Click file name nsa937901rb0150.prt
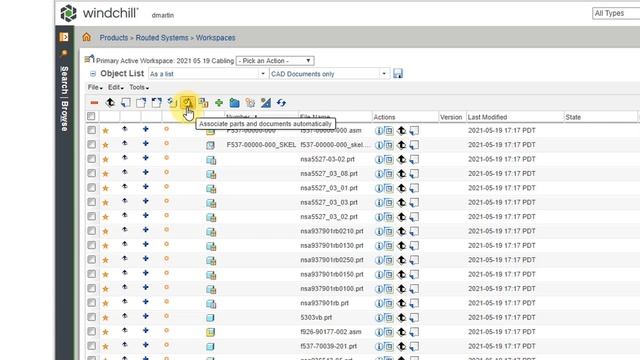640x360 pixels. coord(332,274)
